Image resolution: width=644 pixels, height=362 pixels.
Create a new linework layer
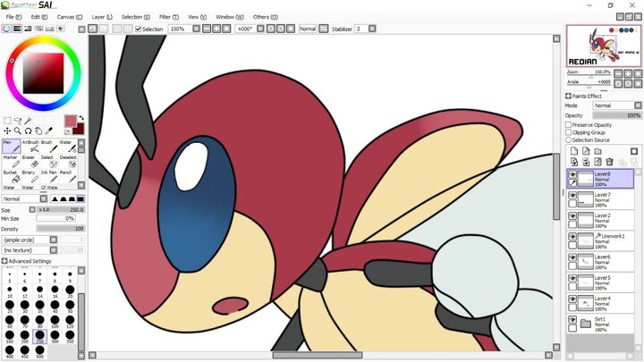coord(586,151)
